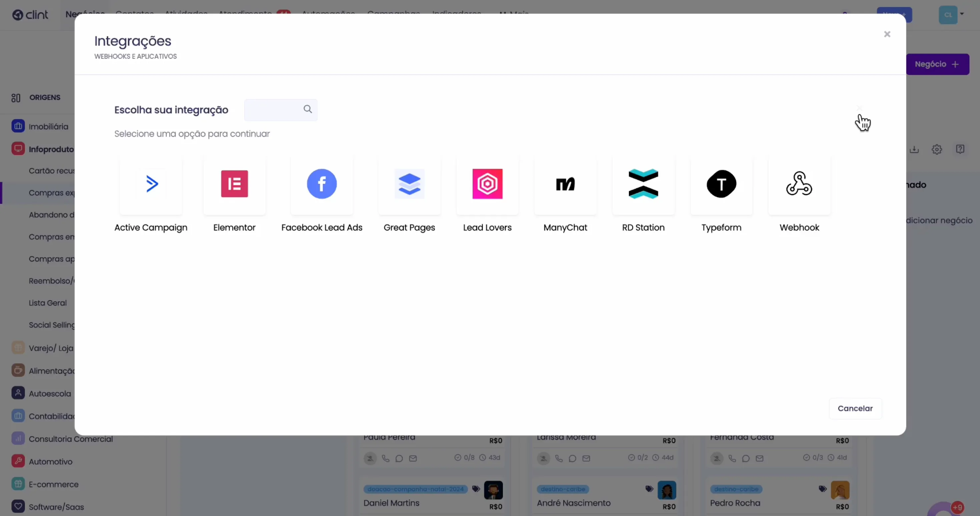The height and width of the screenshot is (516, 980).
Task: Click chat icon on Fernanda Costa card
Action: click(746, 459)
